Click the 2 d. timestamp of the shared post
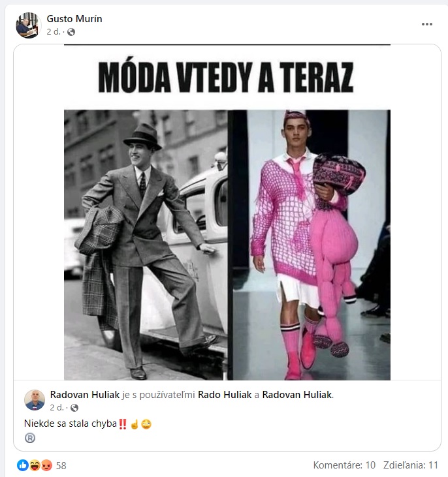The height and width of the screenshot is (477, 448). tap(57, 408)
